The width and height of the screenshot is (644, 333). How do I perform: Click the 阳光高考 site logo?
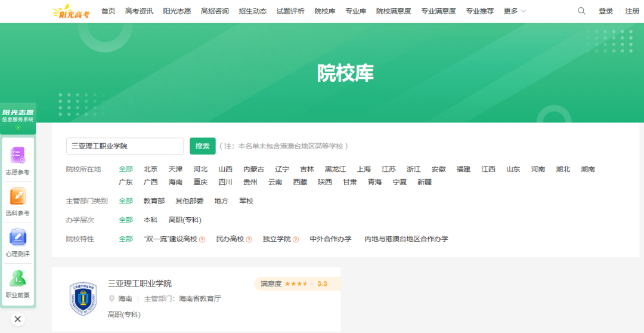(x=72, y=12)
